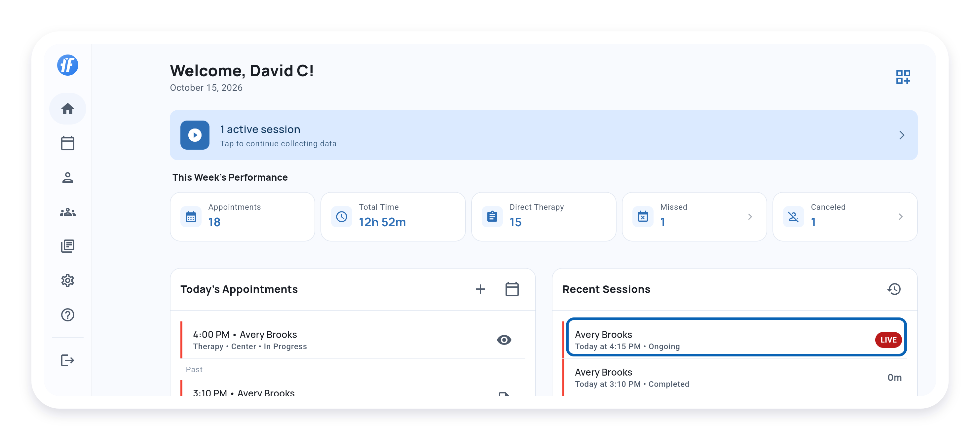The height and width of the screenshot is (440, 980).
Task: Click the 'Recent Sessions' heading
Action: (x=606, y=289)
